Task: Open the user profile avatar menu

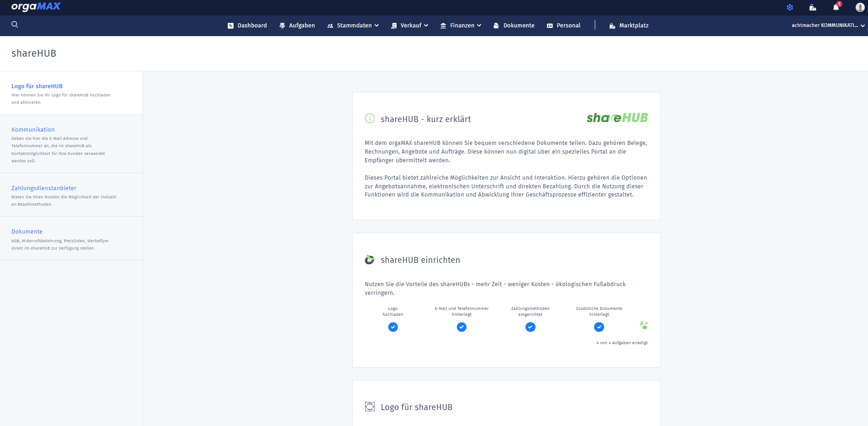Action: point(860,7)
